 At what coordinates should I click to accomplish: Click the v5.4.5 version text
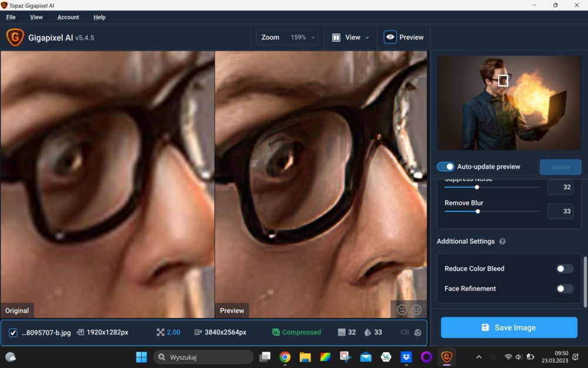point(85,38)
